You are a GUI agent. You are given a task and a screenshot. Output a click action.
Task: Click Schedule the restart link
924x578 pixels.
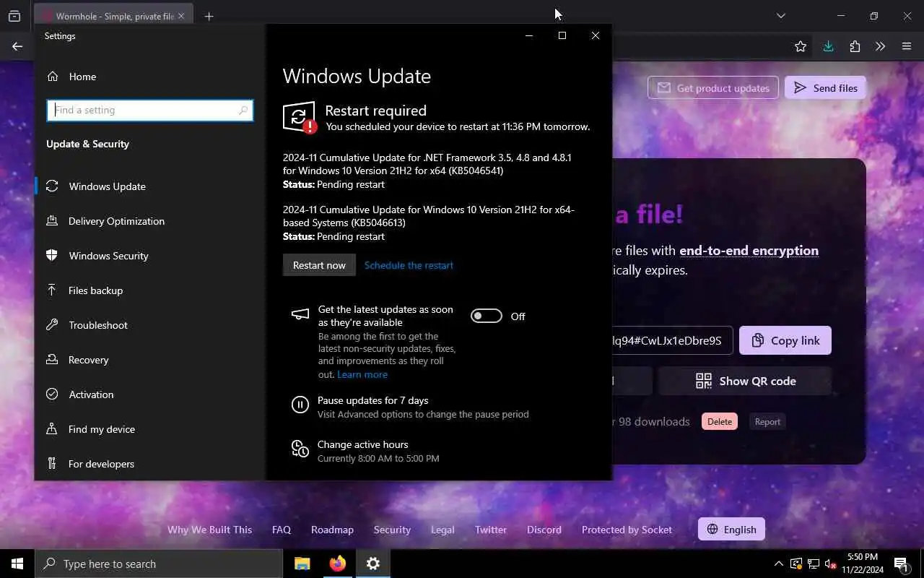click(409, 265)
